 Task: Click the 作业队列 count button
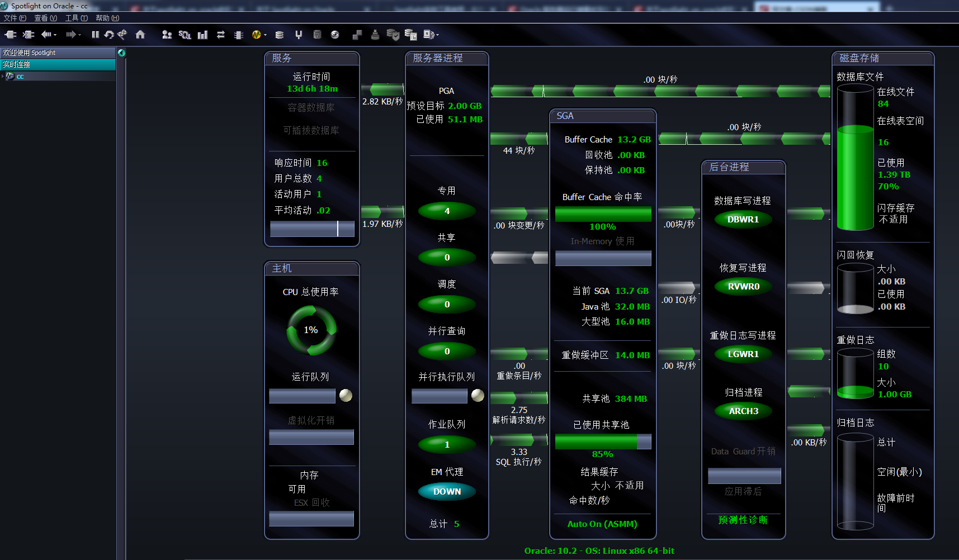coord(447,445)
